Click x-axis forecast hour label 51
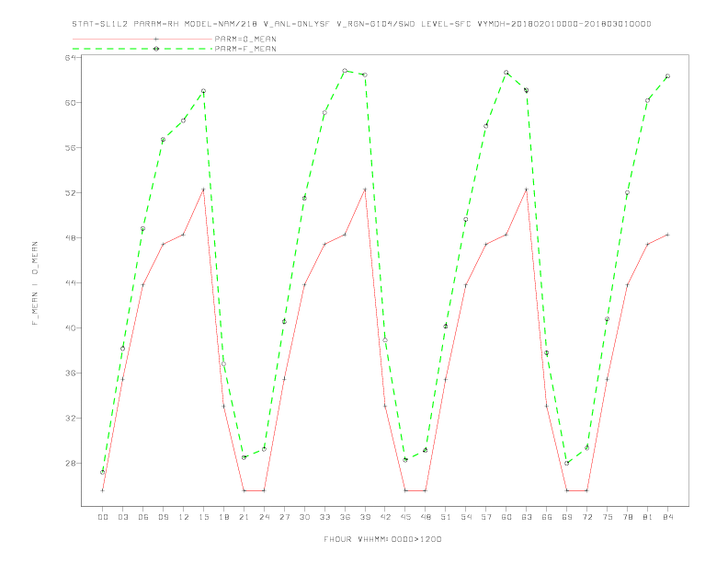The width and height of the screenshot is (728, 563). point(446,517)
